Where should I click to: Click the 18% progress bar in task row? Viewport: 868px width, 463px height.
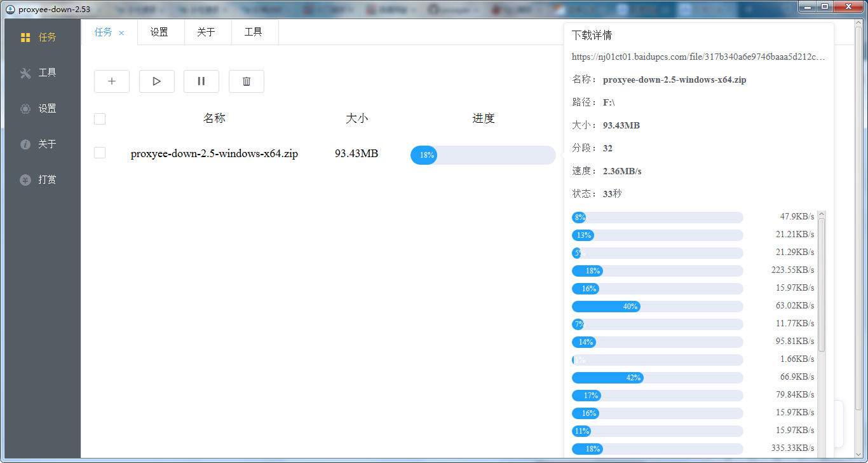tap(483, 155)
